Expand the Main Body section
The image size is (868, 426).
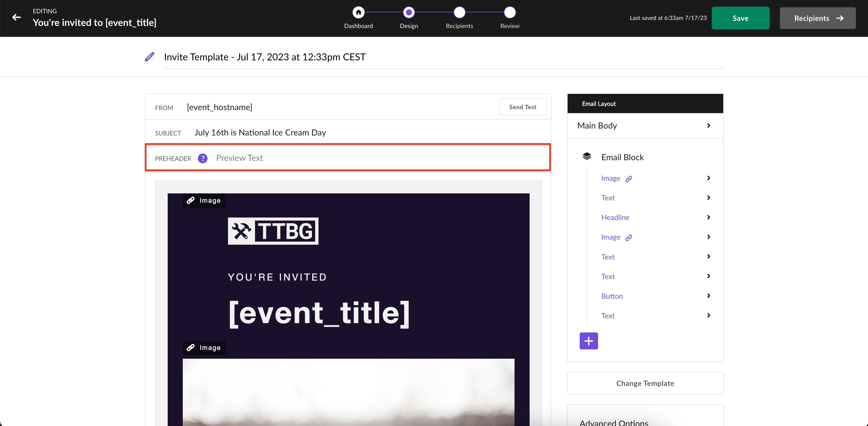(645, 126)
